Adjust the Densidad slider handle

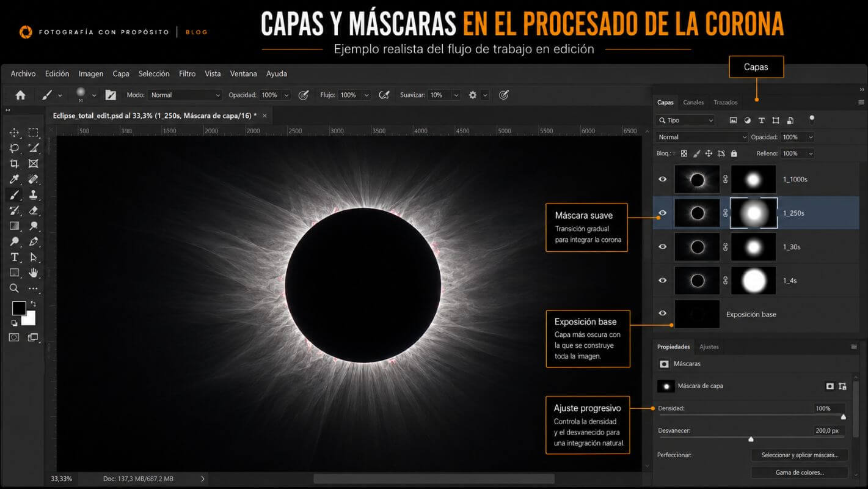tap(844, 416)
